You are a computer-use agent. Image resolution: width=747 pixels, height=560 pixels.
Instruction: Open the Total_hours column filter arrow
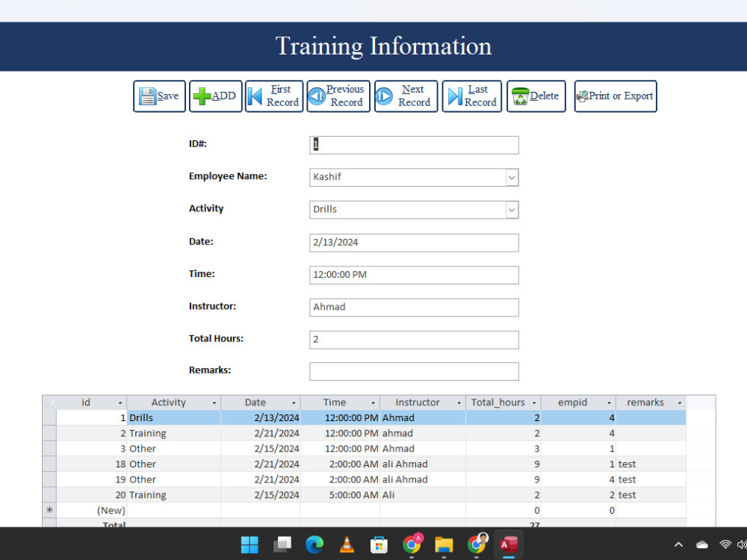534,403
